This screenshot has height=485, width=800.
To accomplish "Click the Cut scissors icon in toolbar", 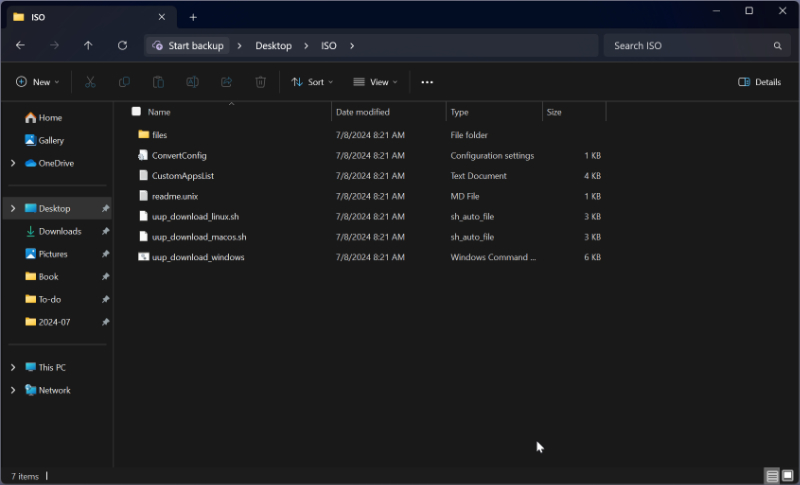I will [90, 82].
